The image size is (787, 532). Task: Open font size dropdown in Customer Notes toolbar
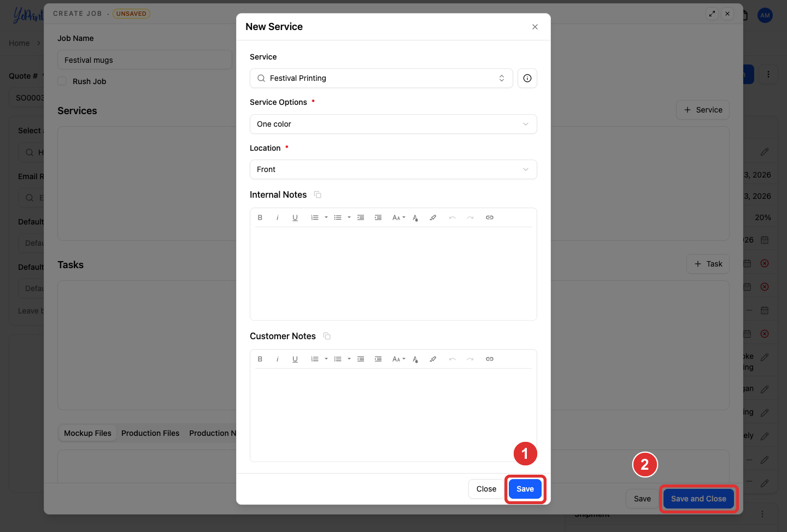pyautogui.click(x=399, y=359)
